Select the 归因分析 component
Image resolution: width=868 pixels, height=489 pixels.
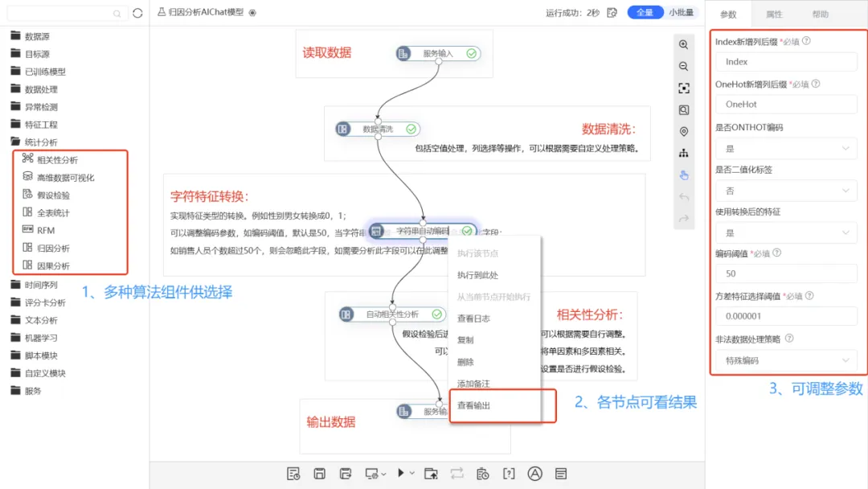[46, 248]
